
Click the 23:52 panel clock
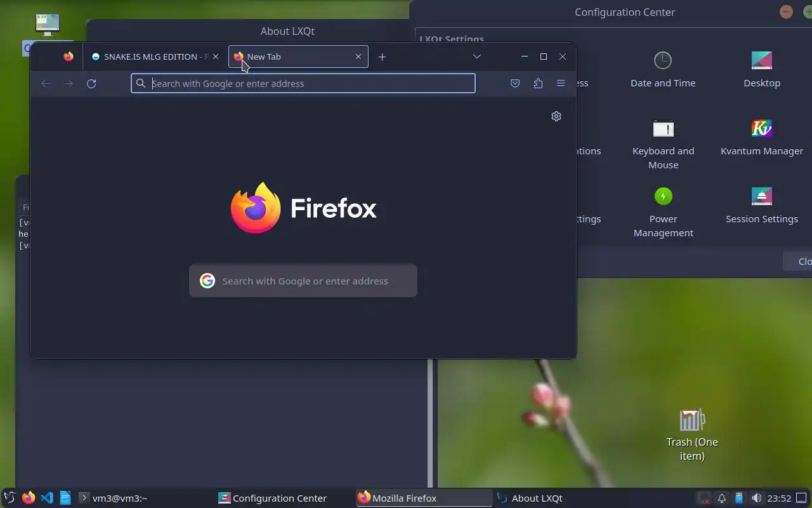(779, 498)
